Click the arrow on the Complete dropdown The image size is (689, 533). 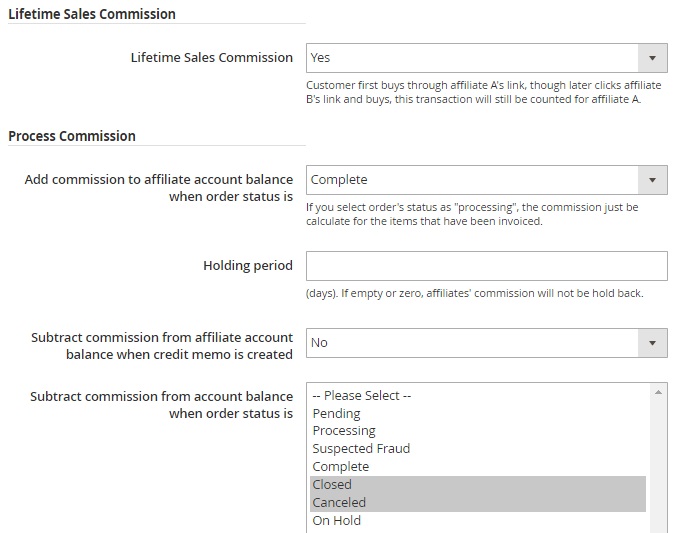click(652, 180)
